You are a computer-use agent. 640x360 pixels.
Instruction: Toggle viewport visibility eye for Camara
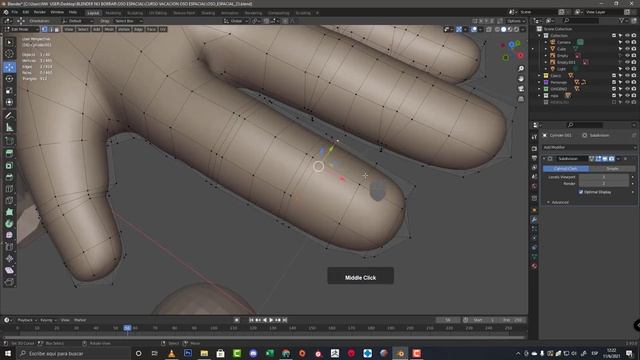(627, 42)
